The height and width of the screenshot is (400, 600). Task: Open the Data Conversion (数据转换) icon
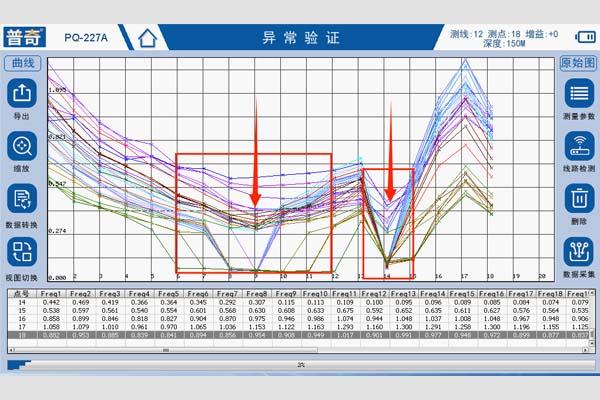point(22,198)
